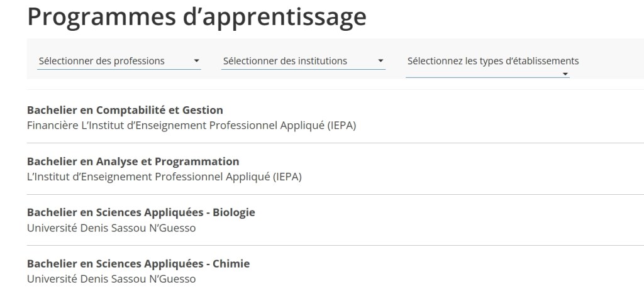
Task: Select Bachelier en Analyse et Programmation
Action: click(133, 162)
